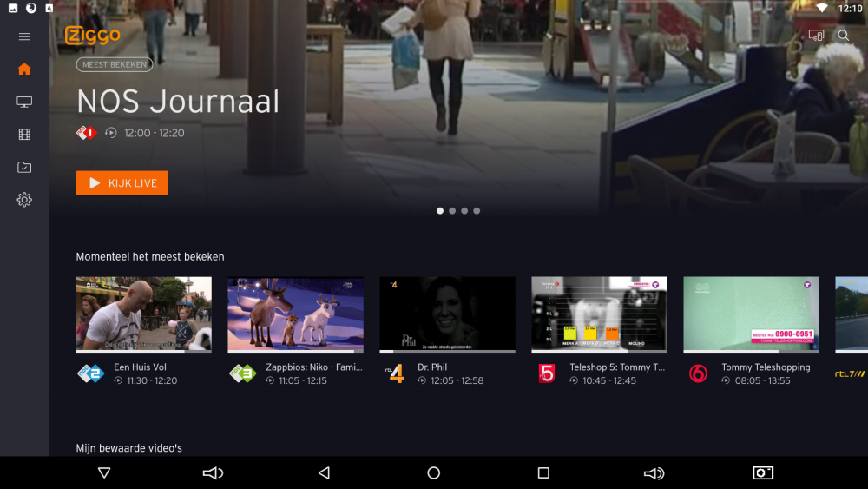
Task: Click replay icon beside 12:05 - 12:58
Action: click(422, 380)
